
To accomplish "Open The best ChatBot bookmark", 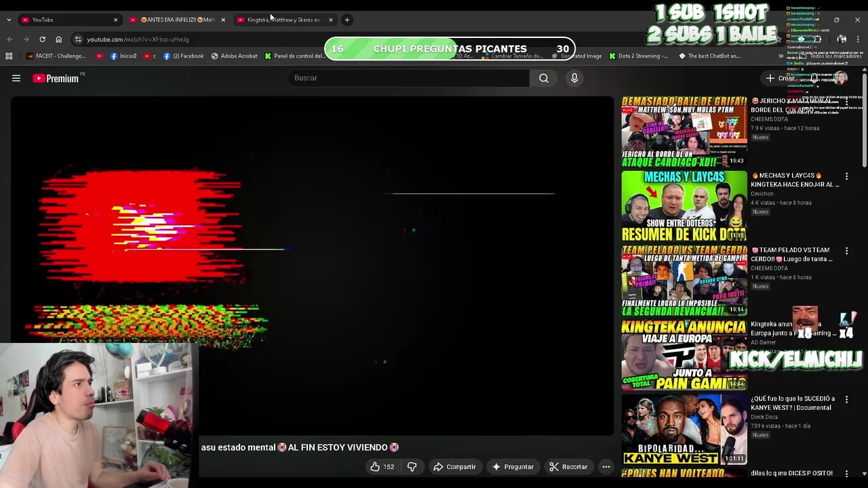I will coord(709,56).
